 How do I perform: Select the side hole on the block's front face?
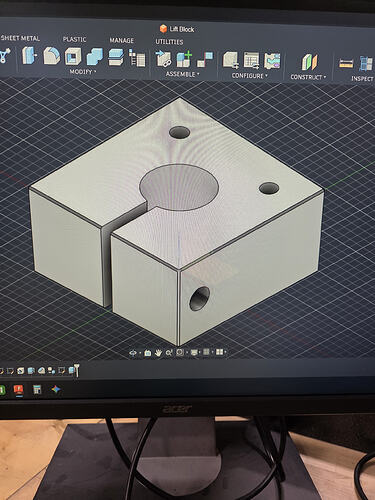[x=200, y=298]
